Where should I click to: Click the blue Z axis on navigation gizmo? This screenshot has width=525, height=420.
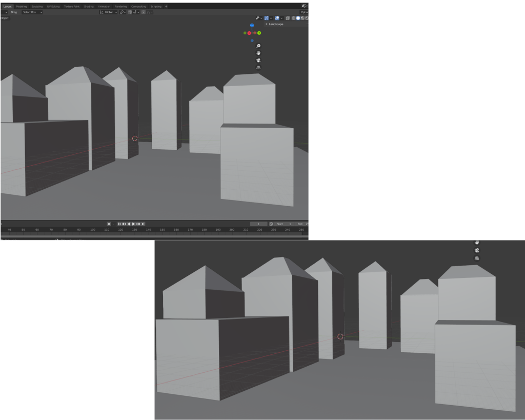(x=252, y=25)
